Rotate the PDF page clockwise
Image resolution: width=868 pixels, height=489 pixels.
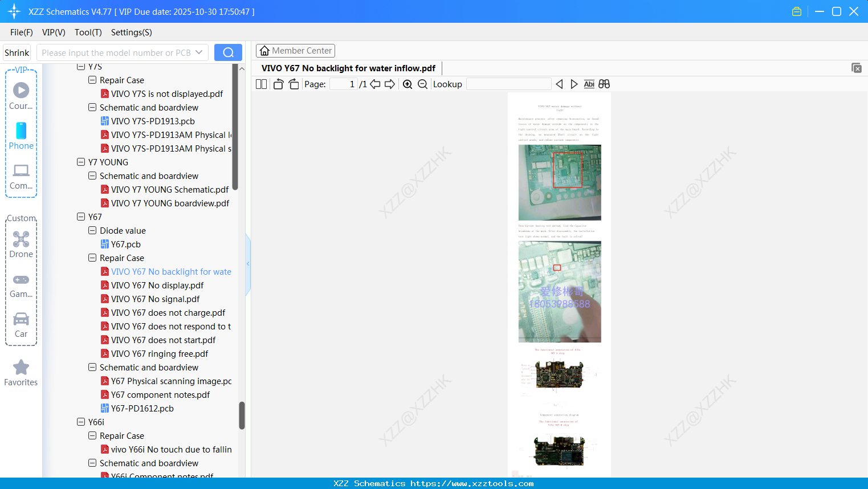(294, 84)
